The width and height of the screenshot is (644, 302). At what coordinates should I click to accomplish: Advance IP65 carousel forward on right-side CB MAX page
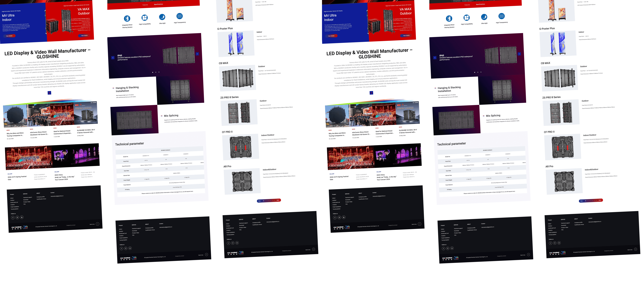click(x=519, y=54)
